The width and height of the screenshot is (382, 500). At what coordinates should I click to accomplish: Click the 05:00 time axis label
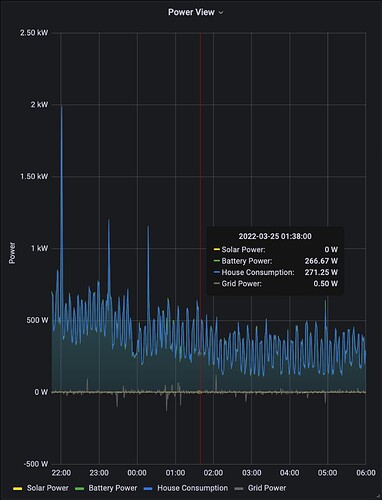[x=327, y=473]
